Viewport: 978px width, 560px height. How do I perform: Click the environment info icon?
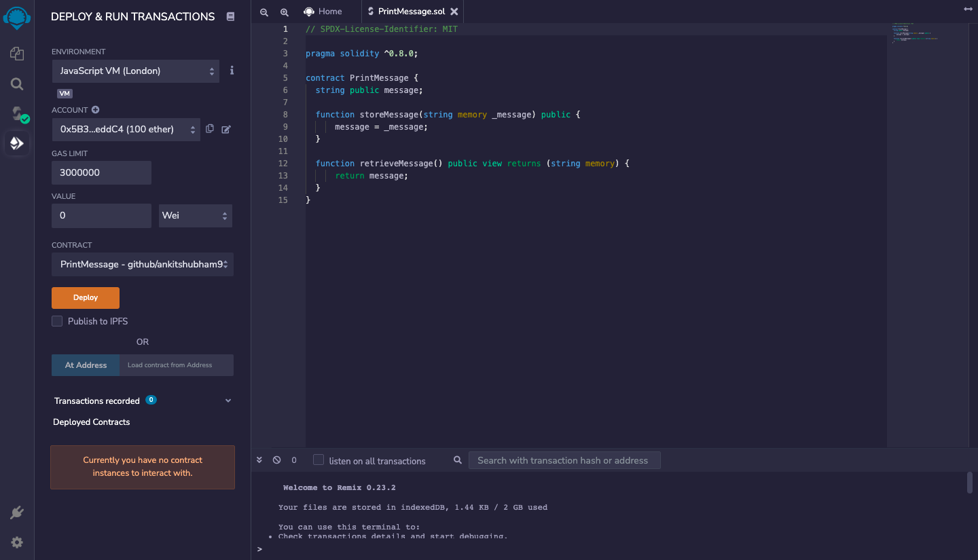232,70
